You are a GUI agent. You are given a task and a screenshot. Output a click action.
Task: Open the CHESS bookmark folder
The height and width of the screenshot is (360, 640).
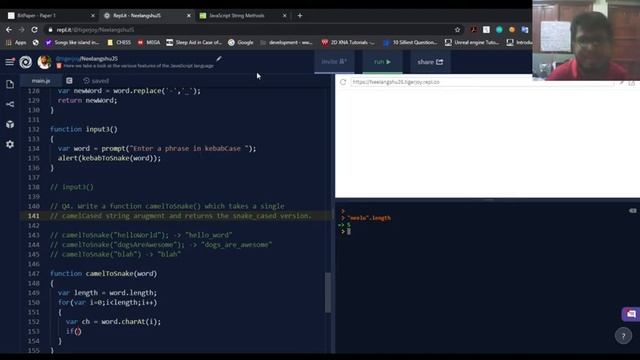coord(119,42)
